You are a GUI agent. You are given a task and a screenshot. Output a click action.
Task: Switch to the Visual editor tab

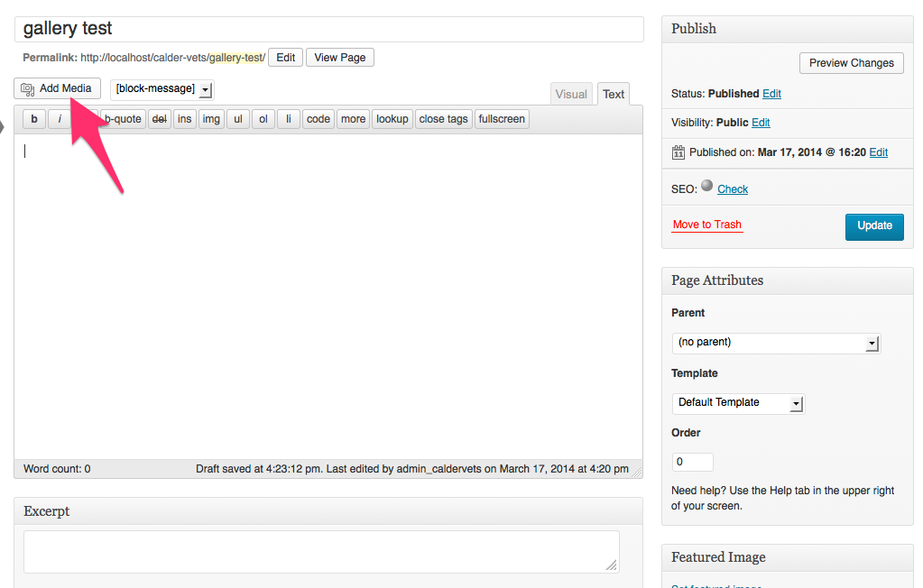click(x=571, y=94)
